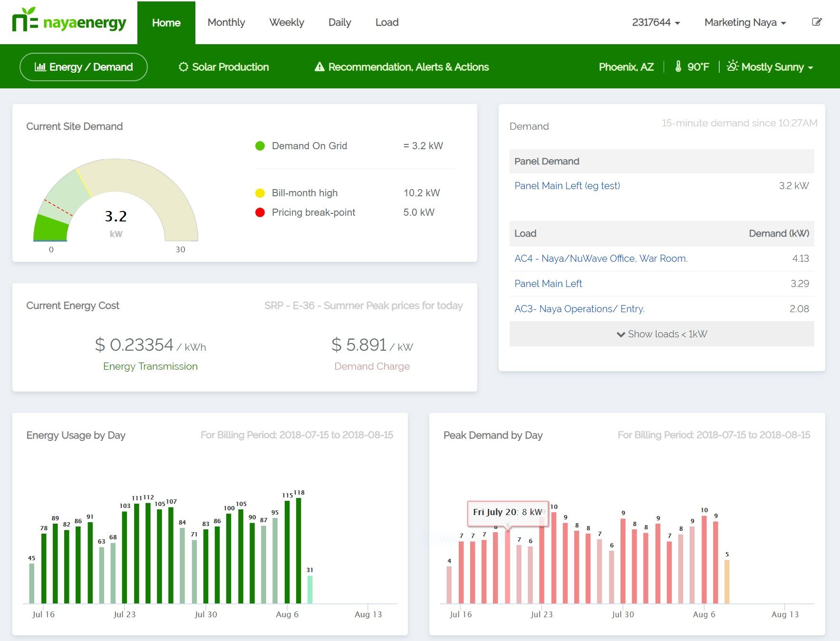Expand the Mostly Sunny weather dropdown

pyautogui.click(x=772, y=67)
